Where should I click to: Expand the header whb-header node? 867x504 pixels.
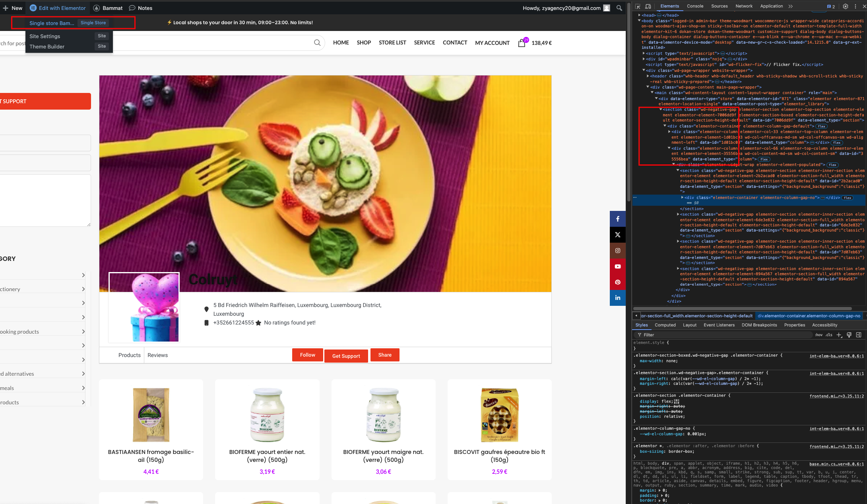coord(648,76)
